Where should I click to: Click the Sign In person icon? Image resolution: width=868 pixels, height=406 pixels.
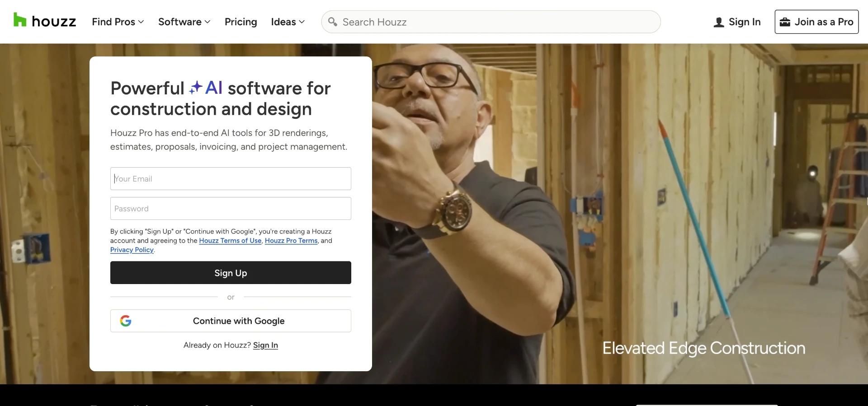pos(719,22)
